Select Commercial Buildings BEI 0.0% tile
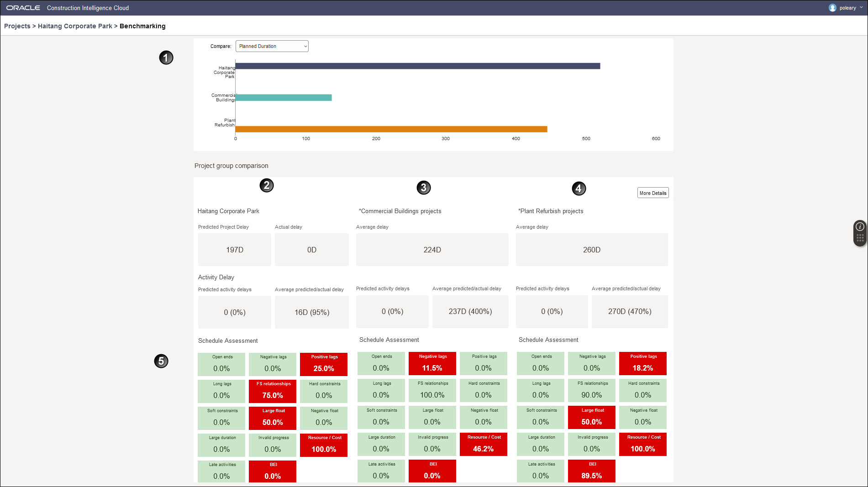Screen dimensions: 868x487 tap(432, 471)
